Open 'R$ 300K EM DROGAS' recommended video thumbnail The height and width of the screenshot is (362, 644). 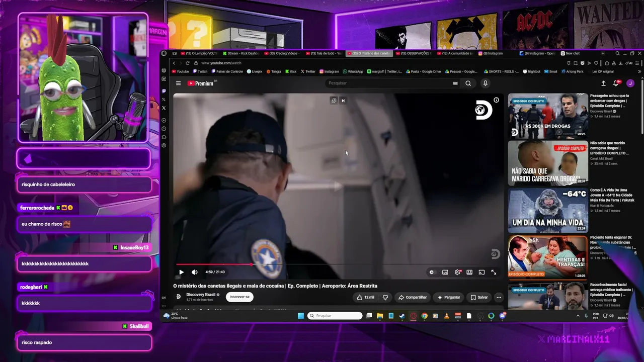pos(547,116)
